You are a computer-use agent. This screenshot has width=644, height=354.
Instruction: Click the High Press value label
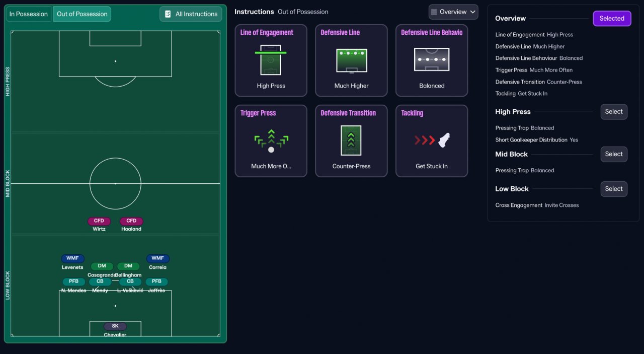click(x=271, y=86)
